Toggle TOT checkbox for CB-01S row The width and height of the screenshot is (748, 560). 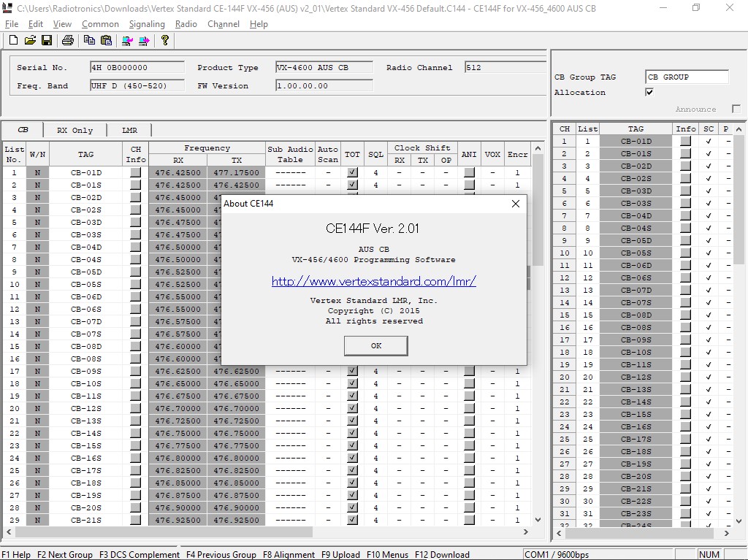pos(352,185)
